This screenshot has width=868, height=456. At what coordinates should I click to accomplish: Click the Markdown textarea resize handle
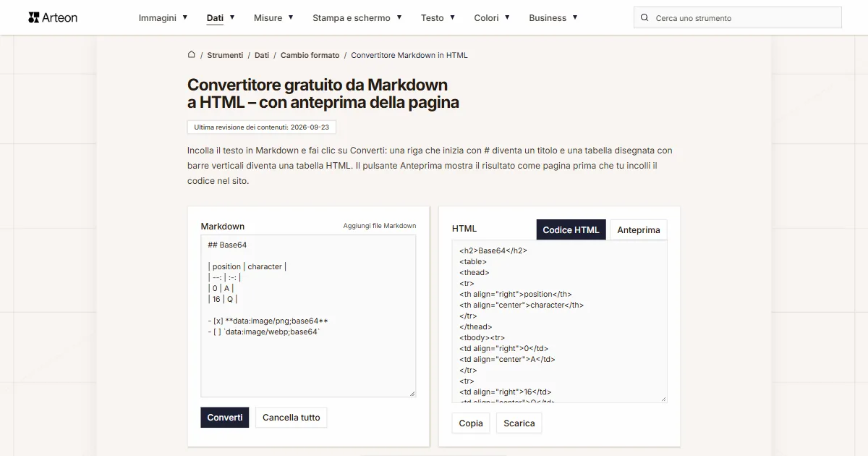tap(412, 393)
